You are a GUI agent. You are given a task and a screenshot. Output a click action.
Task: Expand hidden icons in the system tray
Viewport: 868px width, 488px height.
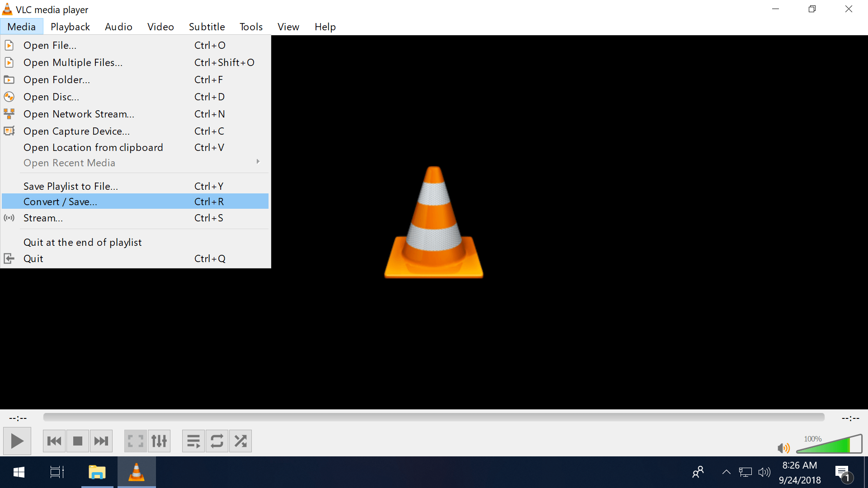pyautogui.click(x=726, y=472)
